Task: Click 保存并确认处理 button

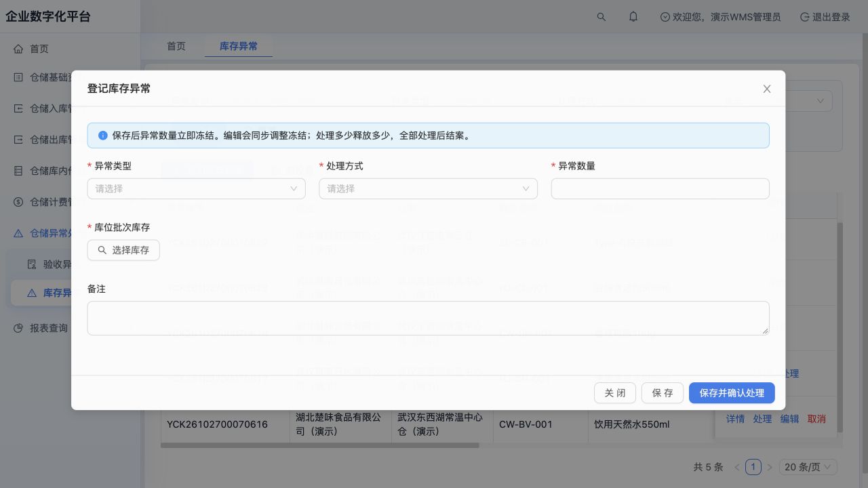Action: pos(732,393)
